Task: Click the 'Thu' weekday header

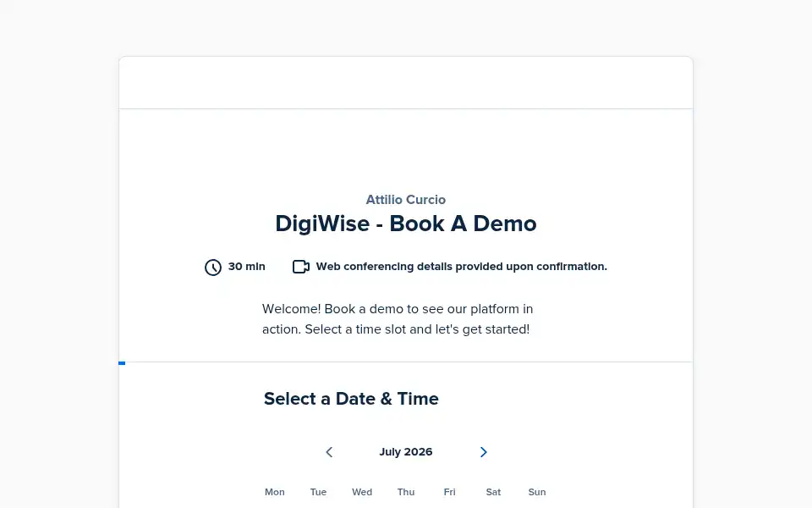Action: click(x=406, y=492)
